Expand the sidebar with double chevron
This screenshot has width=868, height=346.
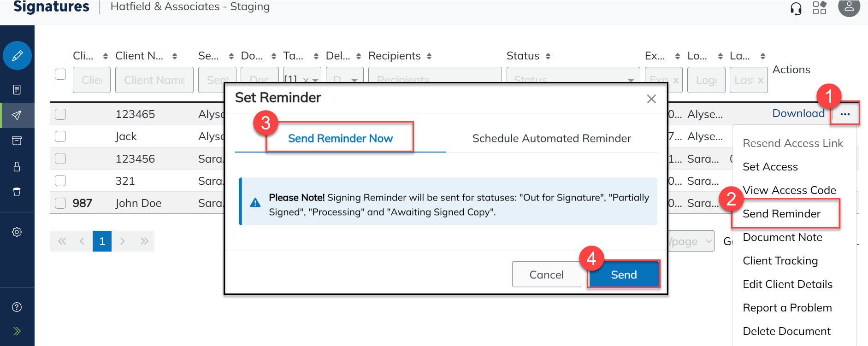pos(17,331)
